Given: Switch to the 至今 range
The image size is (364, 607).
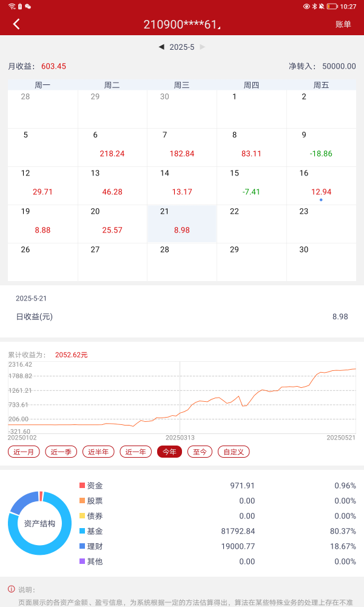Looking at the screenshot, I should (x=200, y=452).
